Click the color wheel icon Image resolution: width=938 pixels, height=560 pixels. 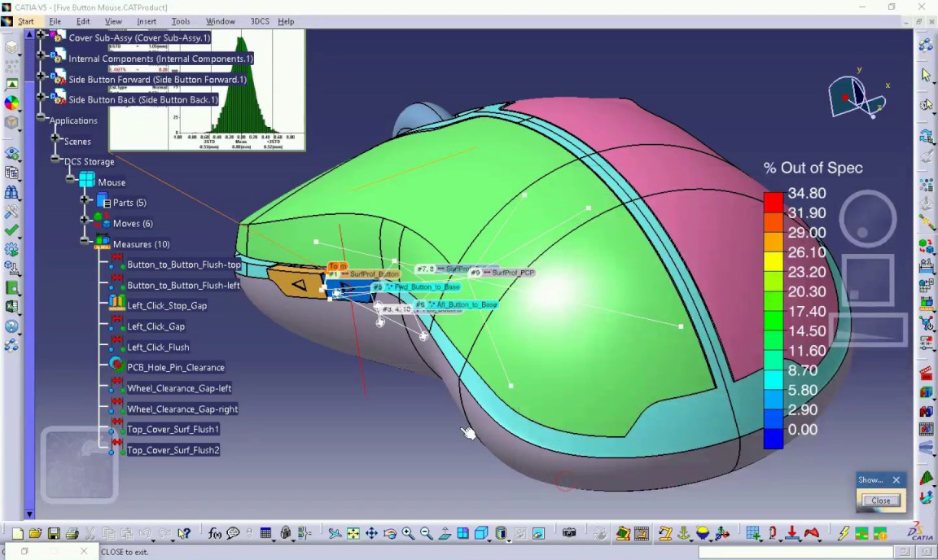click(11, 103)
